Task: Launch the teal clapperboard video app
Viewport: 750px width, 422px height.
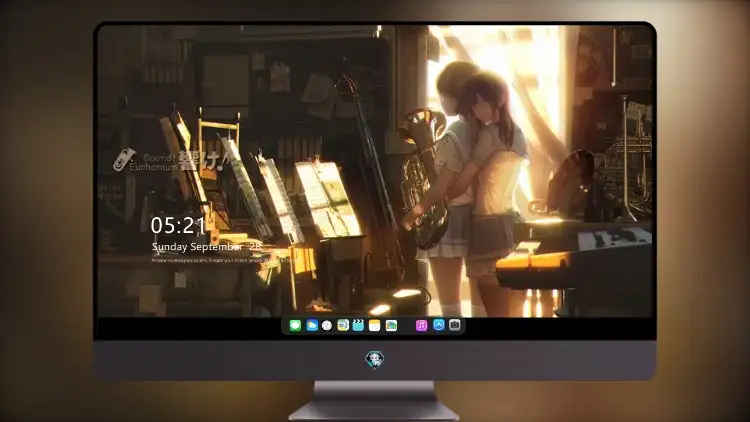Action: pyautogui.click(x=358, y=326)
